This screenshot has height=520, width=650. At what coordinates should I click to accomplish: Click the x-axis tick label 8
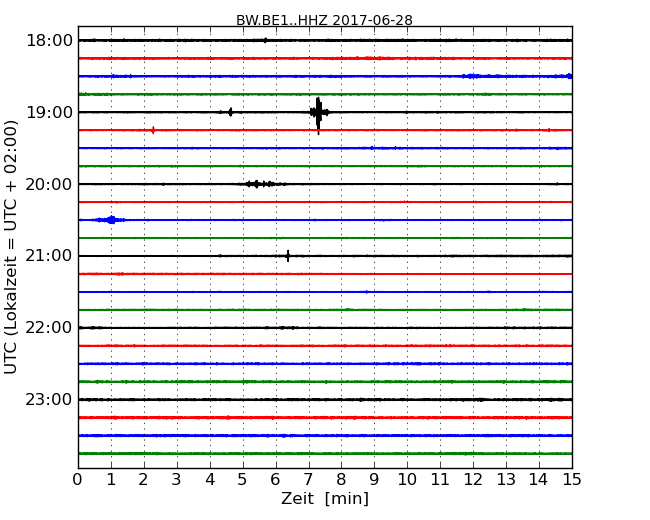click(341, 479)
